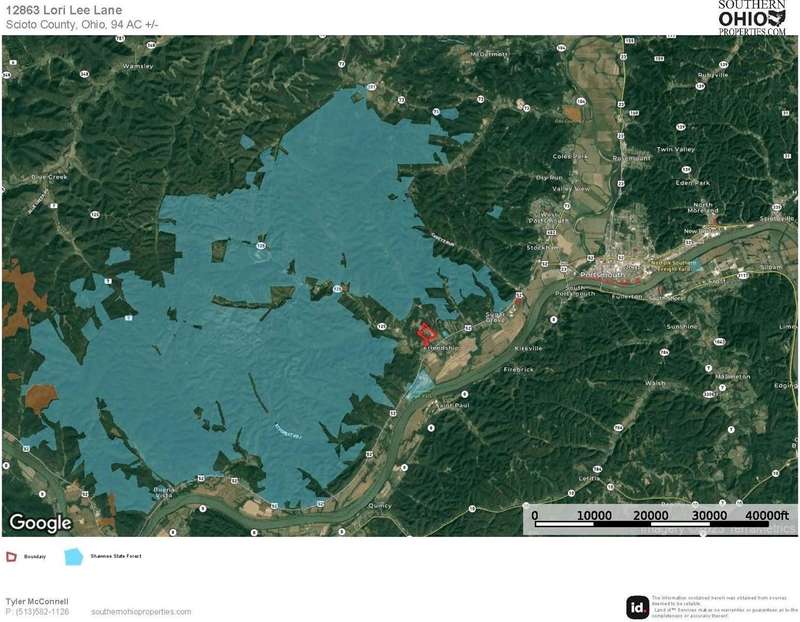Click the Sunshine label south of the river

tap(682, 327)
